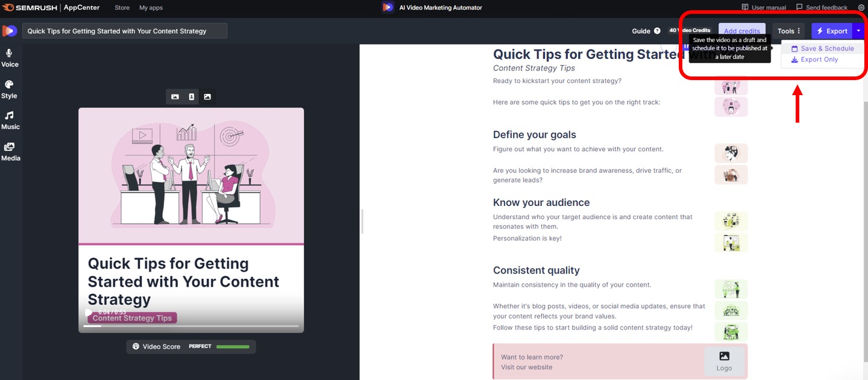
Task: Switch video to portrait aspect ratio
Action: click(191, 96)
